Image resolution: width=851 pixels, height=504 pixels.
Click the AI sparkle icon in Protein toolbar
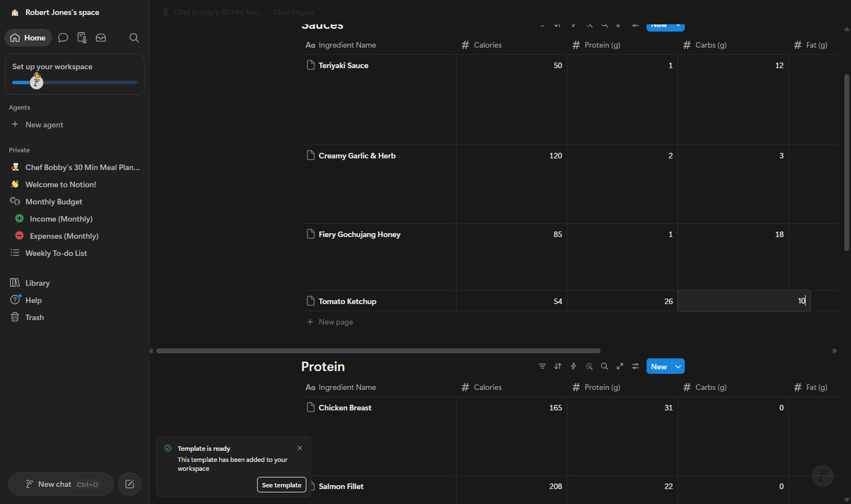pyautogui.click(x=589, y=366)
